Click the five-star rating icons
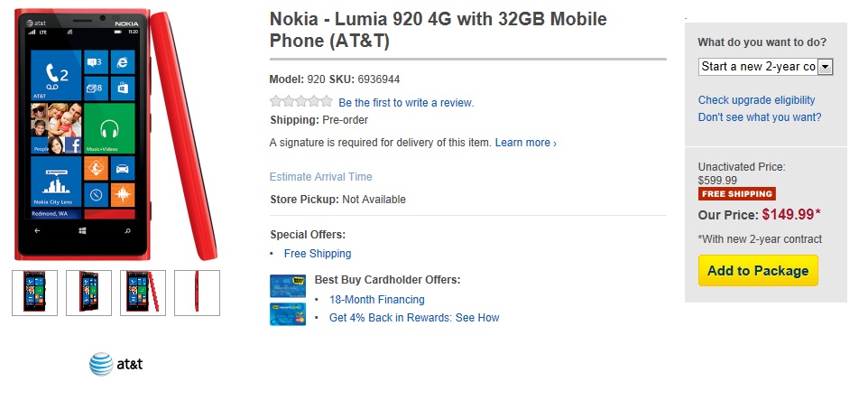 click(301, 102)
